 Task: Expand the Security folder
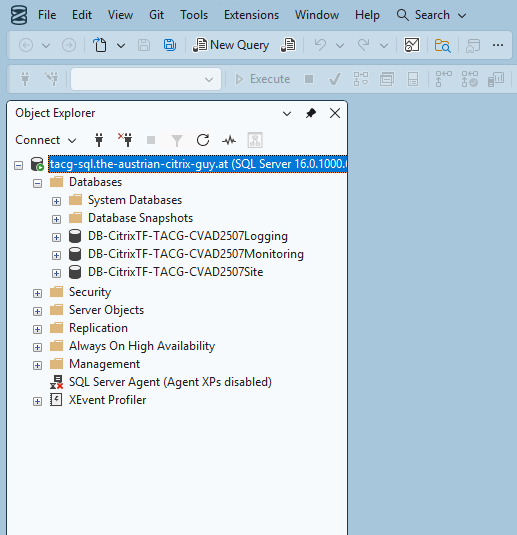(38, 293)
